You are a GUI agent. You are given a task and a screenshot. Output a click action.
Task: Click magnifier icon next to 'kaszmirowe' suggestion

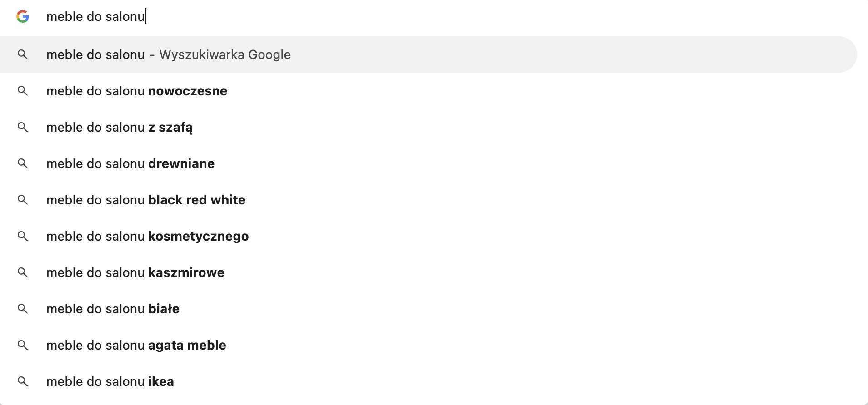pyautogui.click(x=23, y=272)
